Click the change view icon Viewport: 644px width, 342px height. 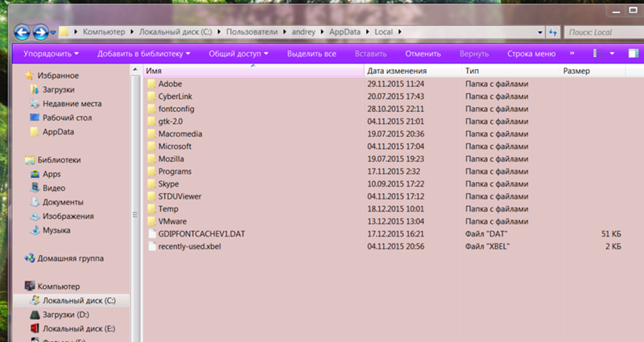tap(598, 53)
